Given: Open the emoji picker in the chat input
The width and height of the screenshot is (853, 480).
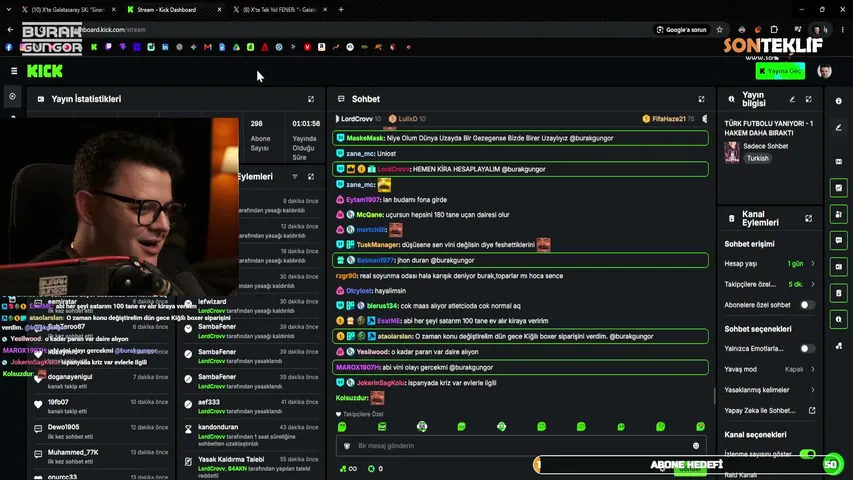Looking at the screenshot, I should coord(696,446).
